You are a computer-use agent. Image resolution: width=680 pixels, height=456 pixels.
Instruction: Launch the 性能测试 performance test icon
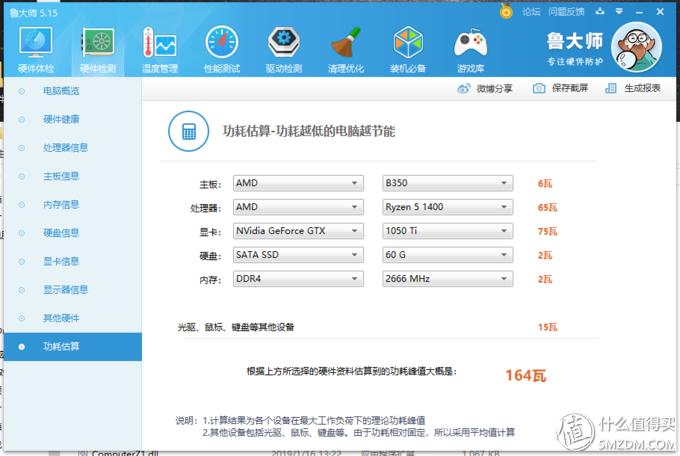[222, 43]
